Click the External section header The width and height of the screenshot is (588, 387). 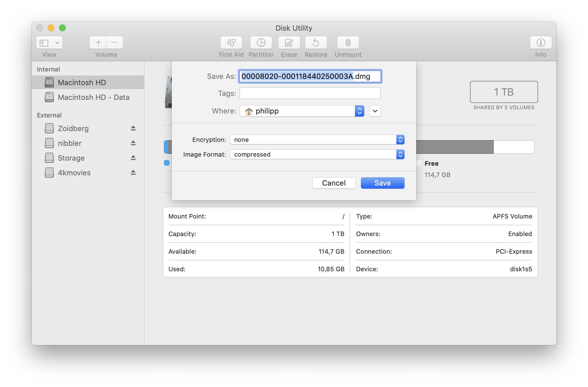click(49, 115)
